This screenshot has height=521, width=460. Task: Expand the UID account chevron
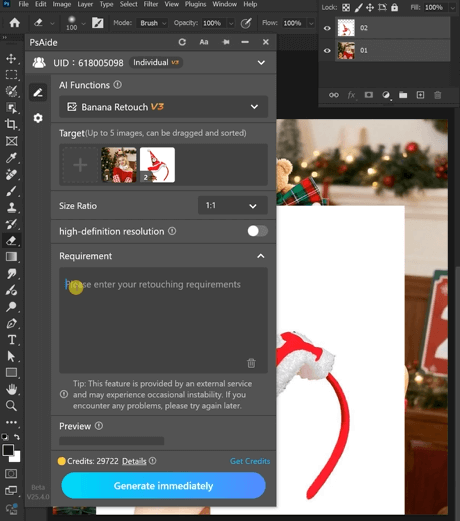tap(261, 63)
